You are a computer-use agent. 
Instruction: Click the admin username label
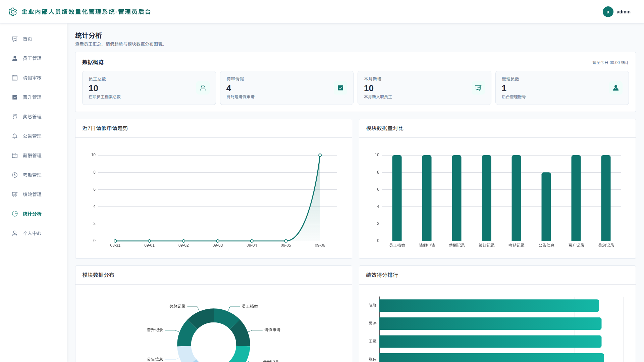[x=624, y=12]
